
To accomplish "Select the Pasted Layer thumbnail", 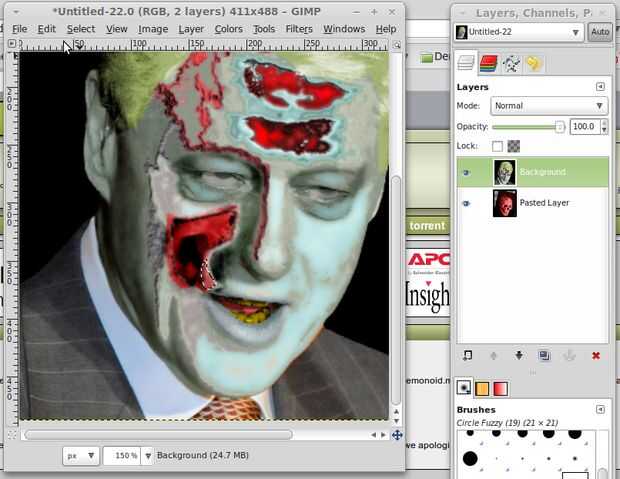I will coord(505,203).
